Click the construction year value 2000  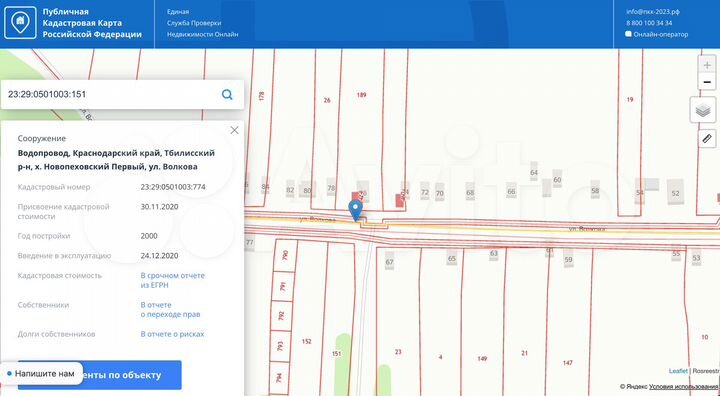point(149,236)
